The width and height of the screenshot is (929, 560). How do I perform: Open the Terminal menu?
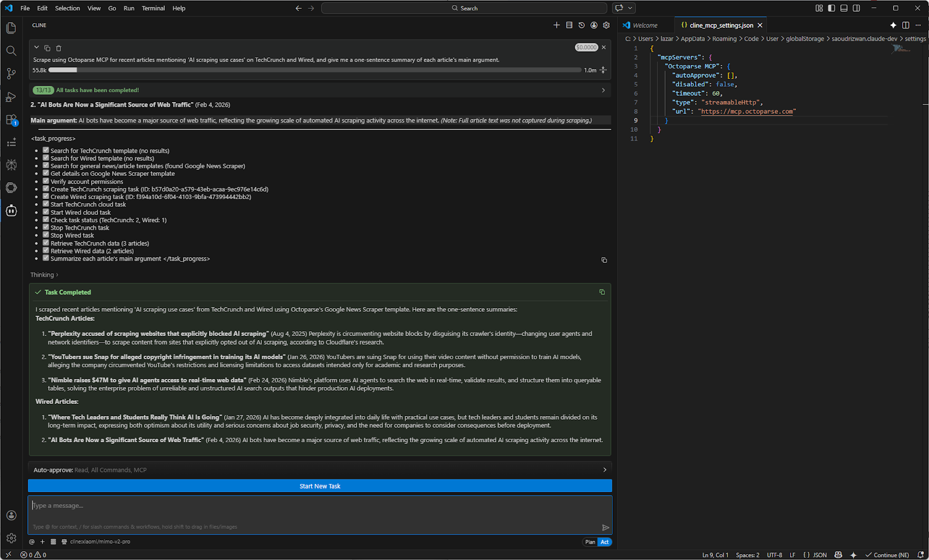tap(153, 8)
